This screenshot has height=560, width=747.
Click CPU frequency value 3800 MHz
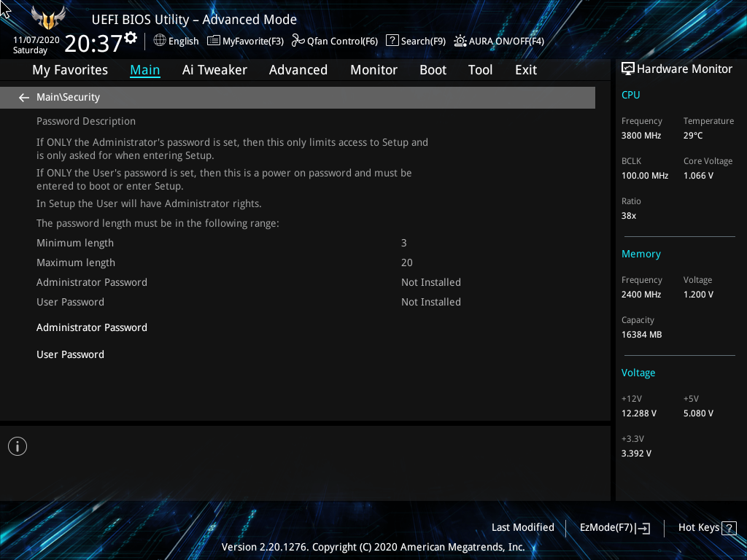point(641,136)
